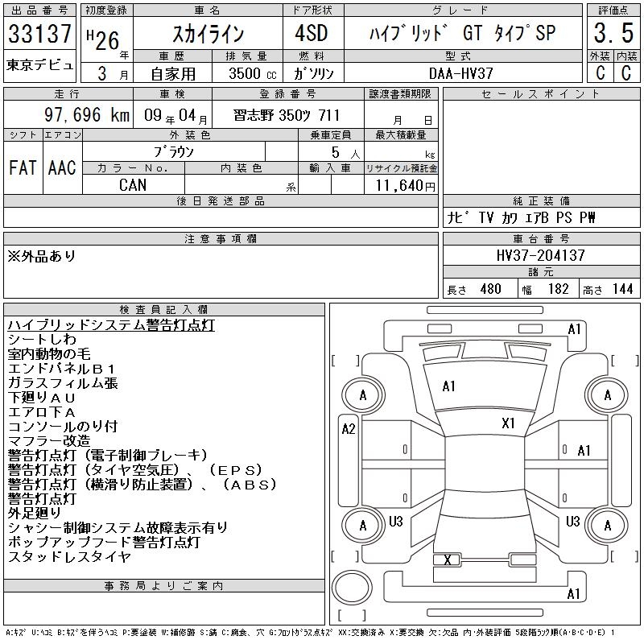The image size is (644, 644).
Task: Click the 後日発送部品 header
Action: [221, 200]
